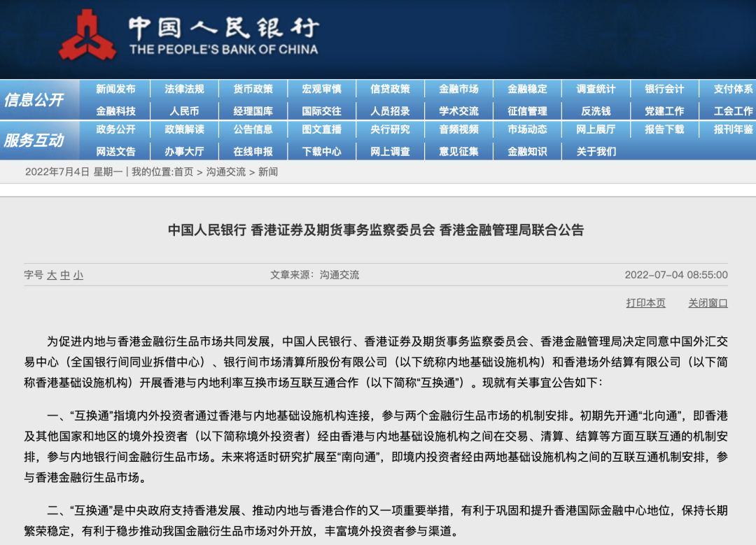Click the 打印本页 print link
The image size is (756, 545).
[x=645, y=303]
